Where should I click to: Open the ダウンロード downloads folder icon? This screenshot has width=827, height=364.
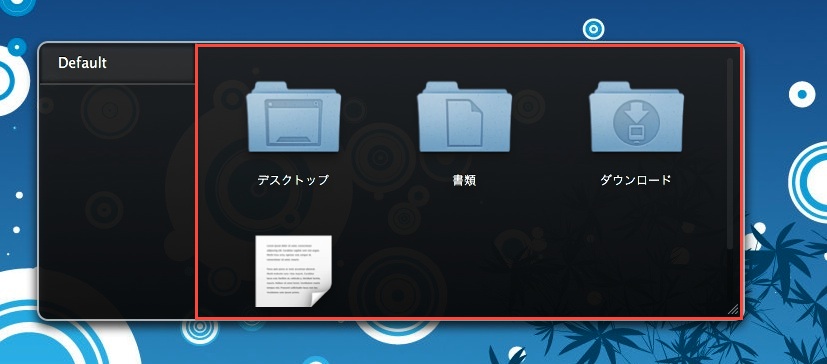tap(636, 117)
